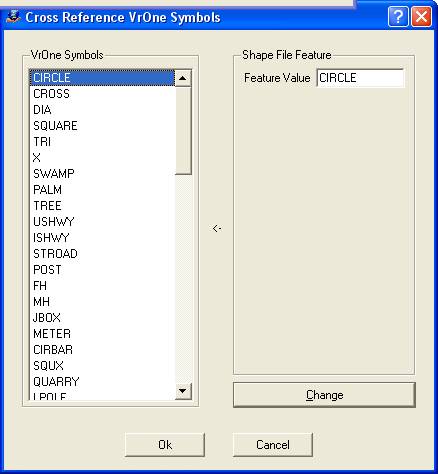Click the highlighted CIRCLE list item
438x474 pixels.
102,78
